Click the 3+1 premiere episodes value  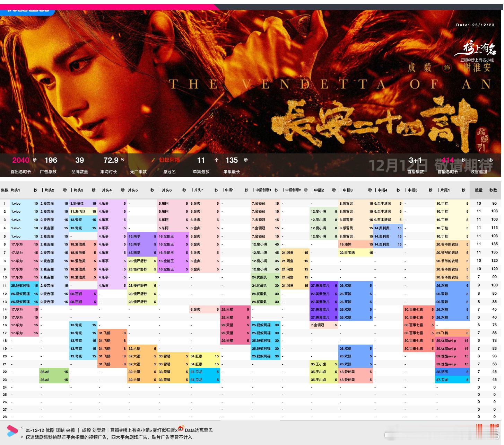tap(415, 160)
